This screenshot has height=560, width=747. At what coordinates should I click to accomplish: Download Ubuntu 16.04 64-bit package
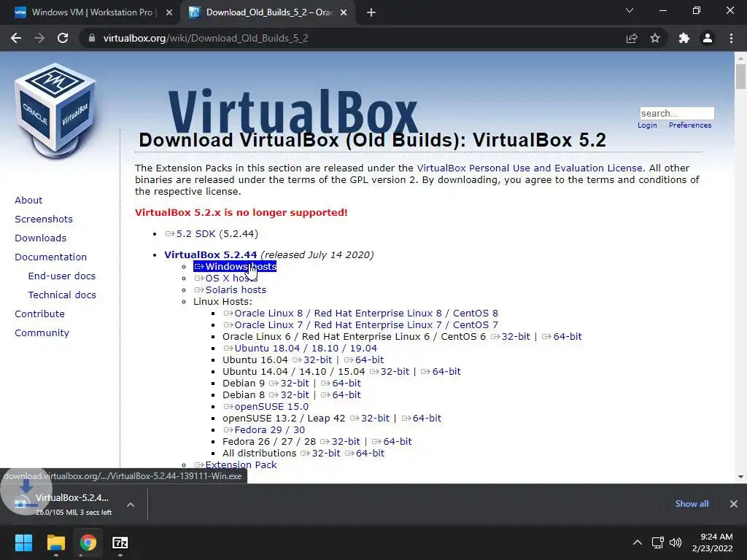click(364, 360)
